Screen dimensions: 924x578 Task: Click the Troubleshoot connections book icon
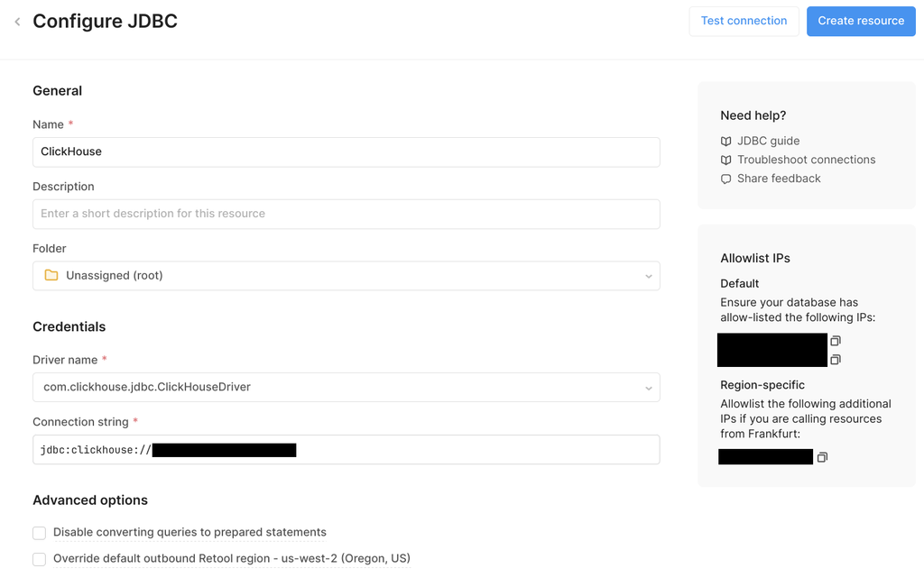pyautogui.click(x=726, y=161)
